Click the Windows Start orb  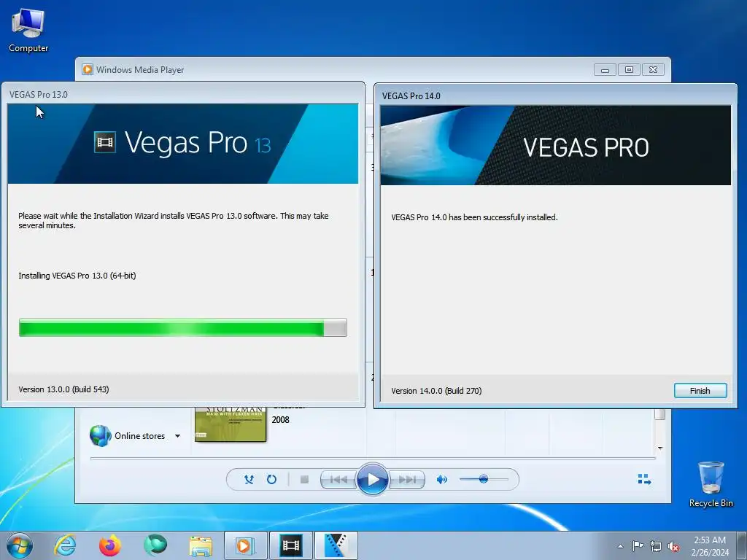pyautogui.click(x=20, y=545)
